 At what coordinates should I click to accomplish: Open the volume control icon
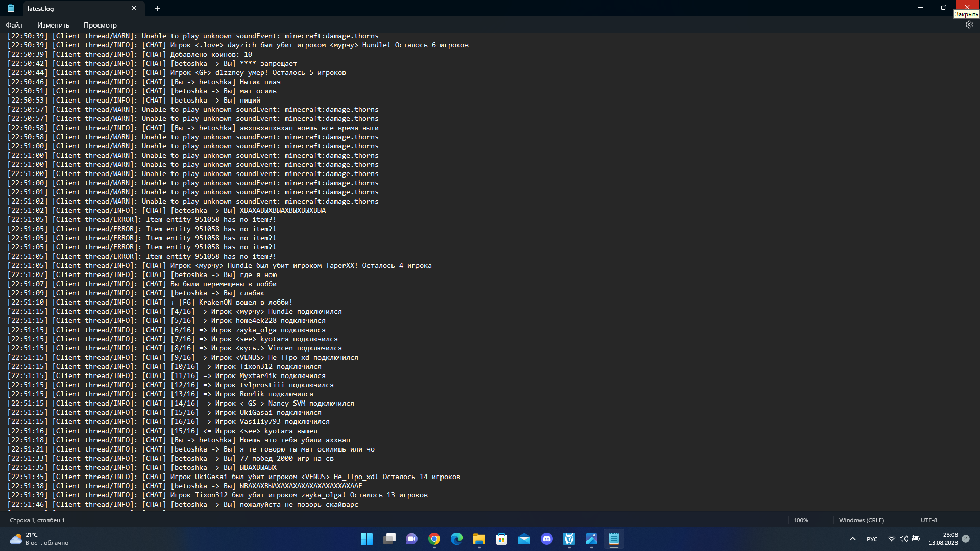point(903,539)
